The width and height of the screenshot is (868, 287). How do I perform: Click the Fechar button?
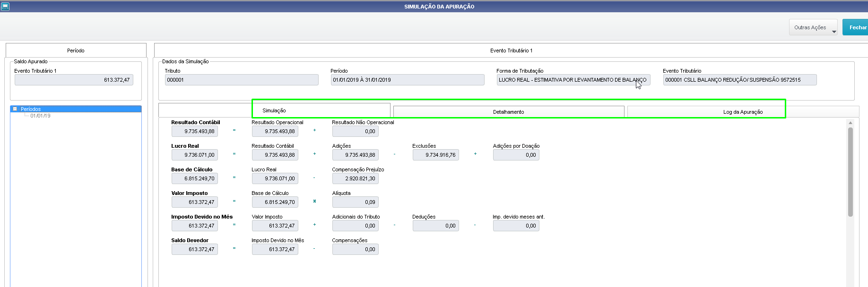856,27
